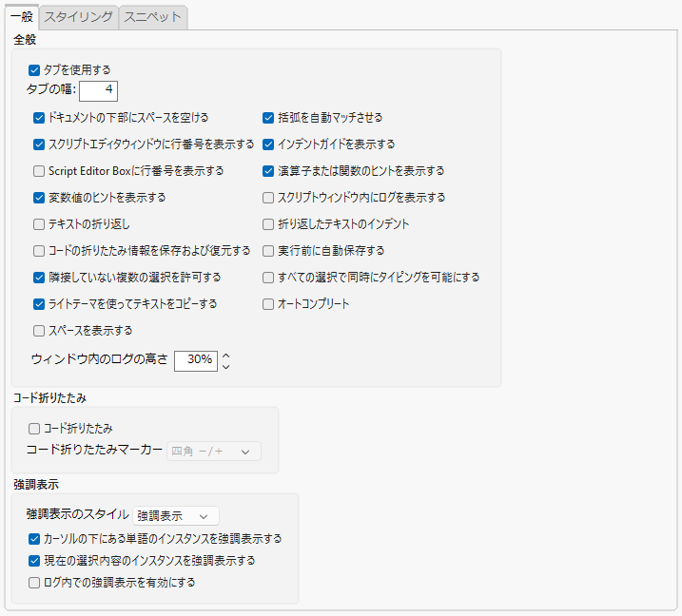Toggle カーソルの下にある単語のインスタンスを強調表示する

(x=34, y=539)
